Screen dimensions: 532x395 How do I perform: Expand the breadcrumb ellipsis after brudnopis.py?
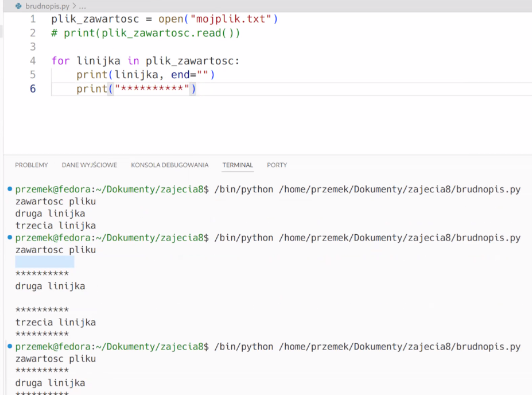pos(83,6)
